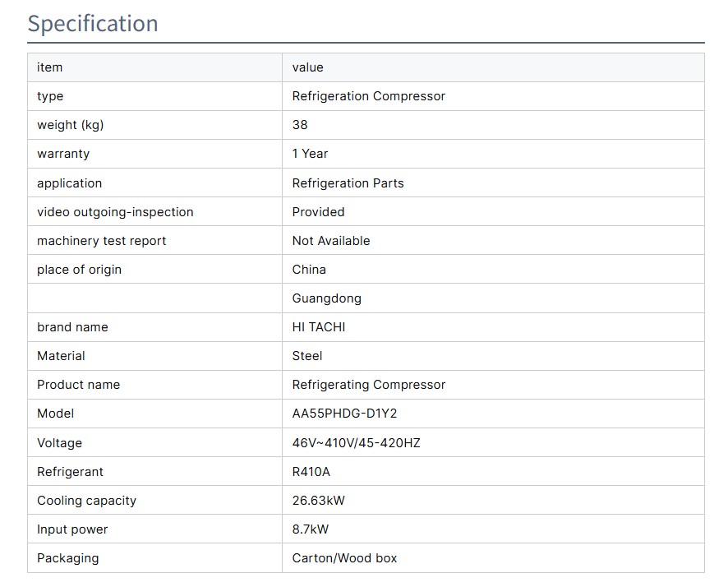Viewport: 728px width, 587px height.
Task: Select the 'China' place of origin value
Action: pyautogui.click(x=309, y=270)
